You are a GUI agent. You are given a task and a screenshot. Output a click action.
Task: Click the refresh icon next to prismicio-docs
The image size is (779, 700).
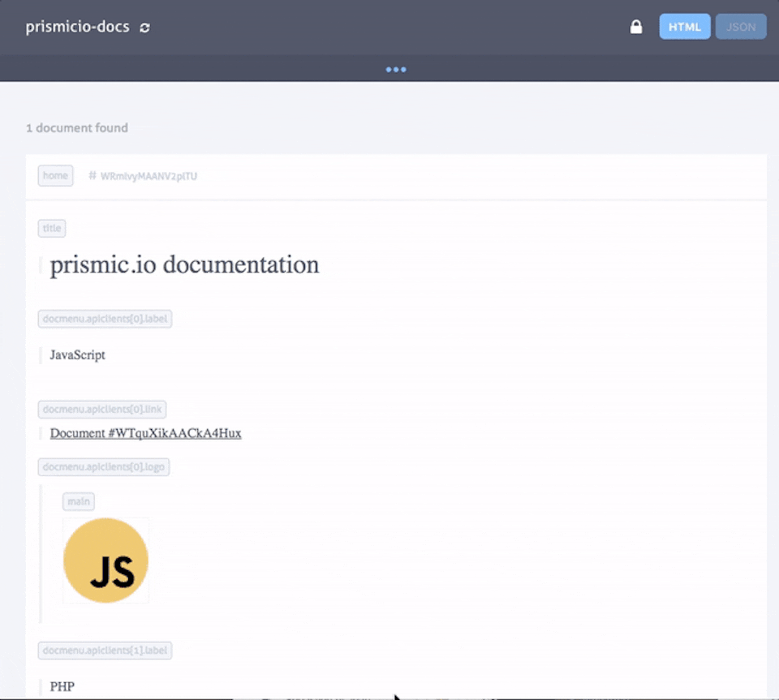[x=144, y=28]
